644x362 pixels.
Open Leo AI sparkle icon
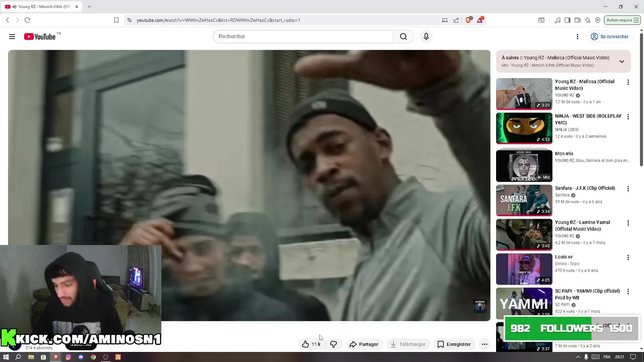click(x=588, y=20)
